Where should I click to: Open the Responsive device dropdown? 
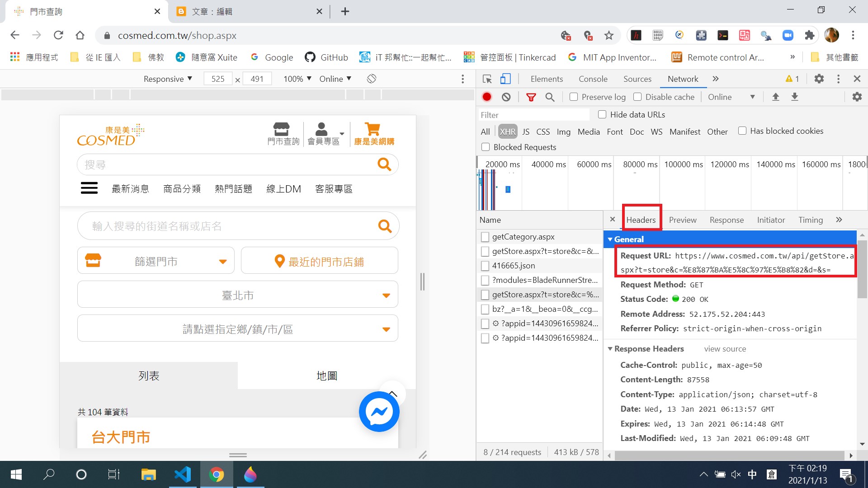[x=168, y=79]
